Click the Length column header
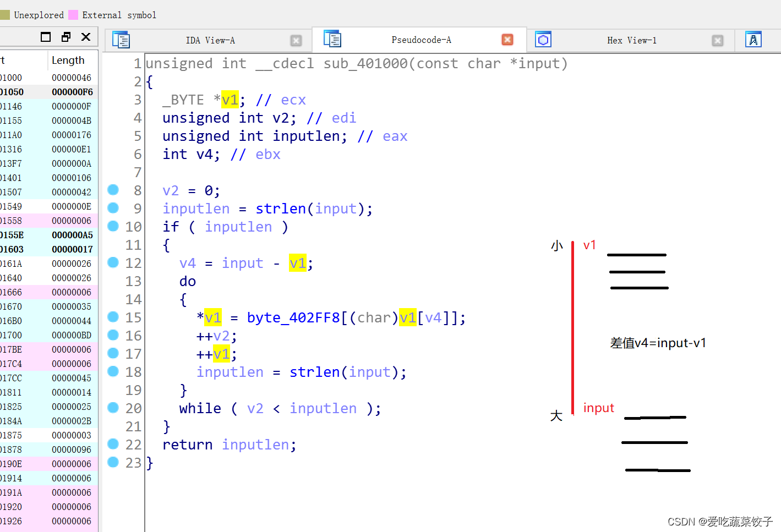The image size is (781, 532). [x=68, y=60]
